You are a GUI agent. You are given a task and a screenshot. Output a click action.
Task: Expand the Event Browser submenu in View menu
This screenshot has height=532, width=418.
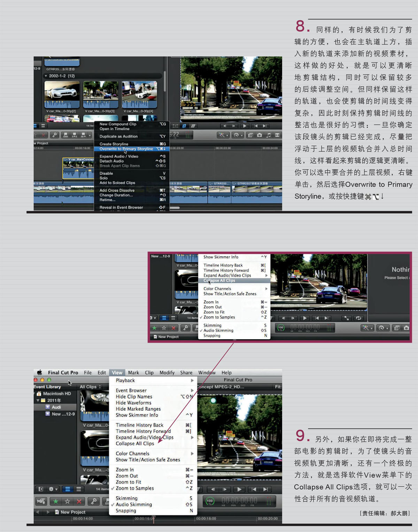coord(154,390)
